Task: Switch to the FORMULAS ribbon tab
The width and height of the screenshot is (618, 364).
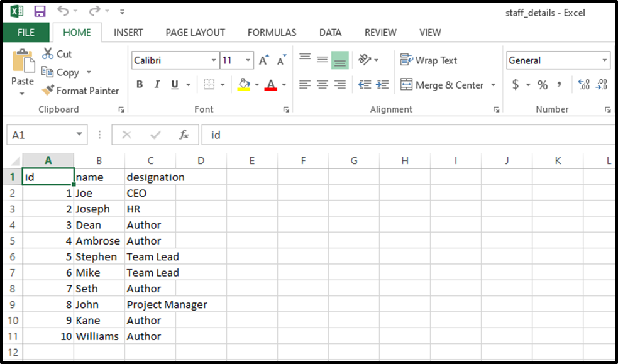Action: pos(272,33)
